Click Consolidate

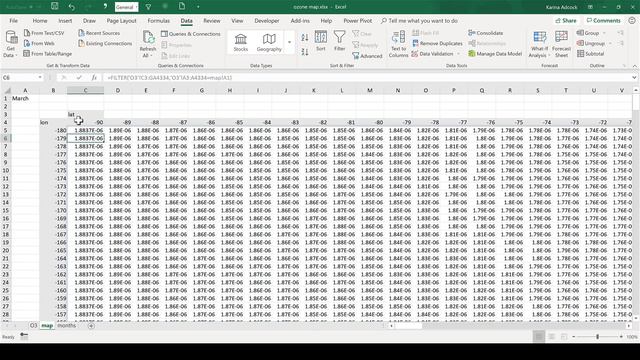point(486,33)
